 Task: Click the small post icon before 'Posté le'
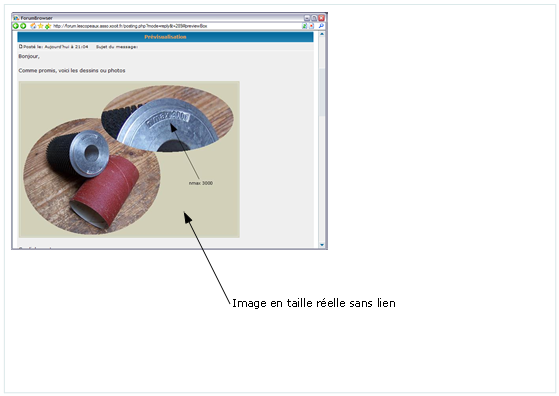point(21,46)
